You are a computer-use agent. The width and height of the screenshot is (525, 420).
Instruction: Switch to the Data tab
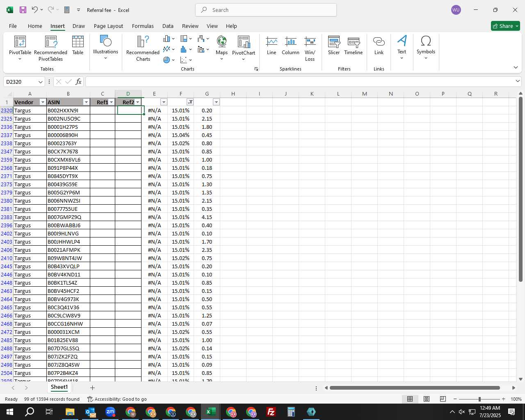click(168, 26)
